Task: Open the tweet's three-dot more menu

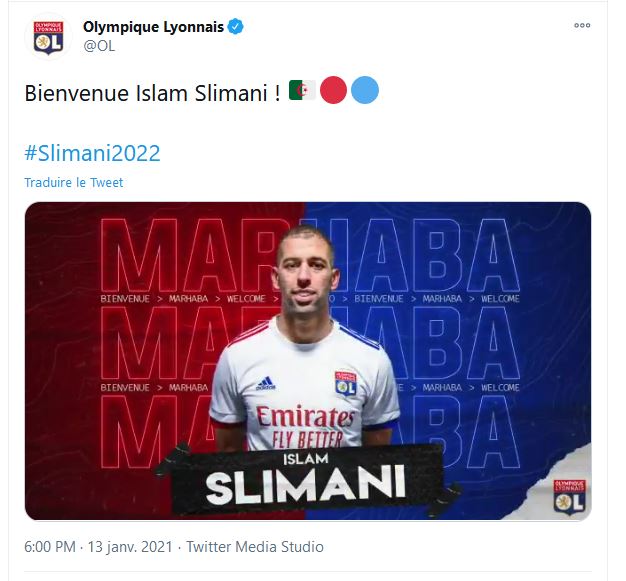Action: (x=582, y=26)
